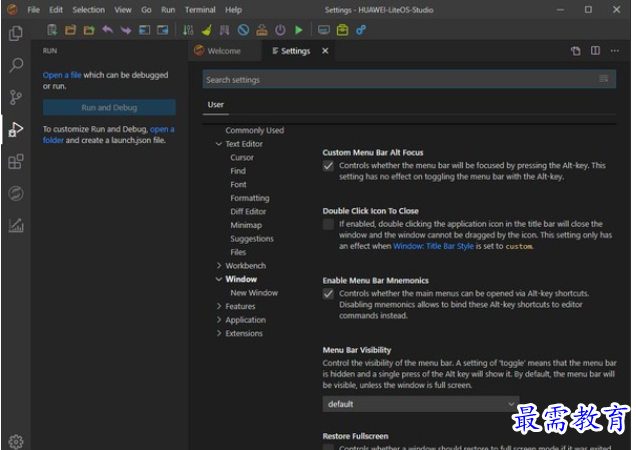Viewport: 636px width, 450px height.
Task: Toggle the right panel layout icon
Action: [x=163, y=30]
